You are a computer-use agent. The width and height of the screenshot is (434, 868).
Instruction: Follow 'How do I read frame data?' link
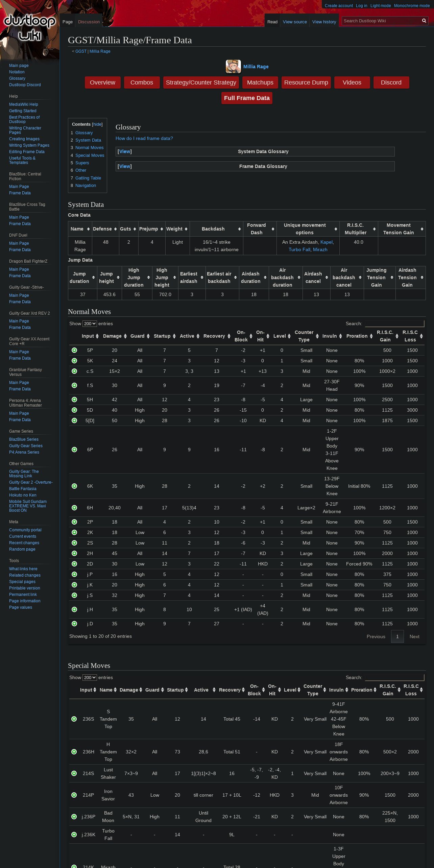tap(144, 138)
